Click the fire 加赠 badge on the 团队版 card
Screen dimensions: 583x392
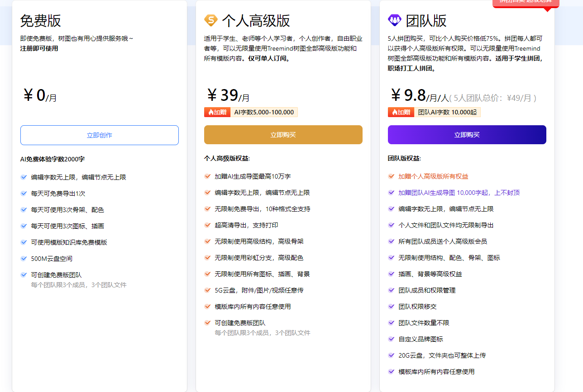pyautogui.click(x=400, y=112)
